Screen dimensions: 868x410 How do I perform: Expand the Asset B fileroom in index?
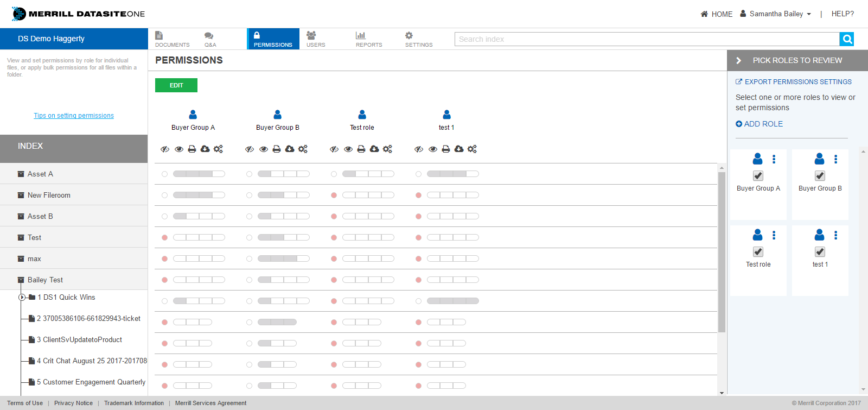pos(74,217)
